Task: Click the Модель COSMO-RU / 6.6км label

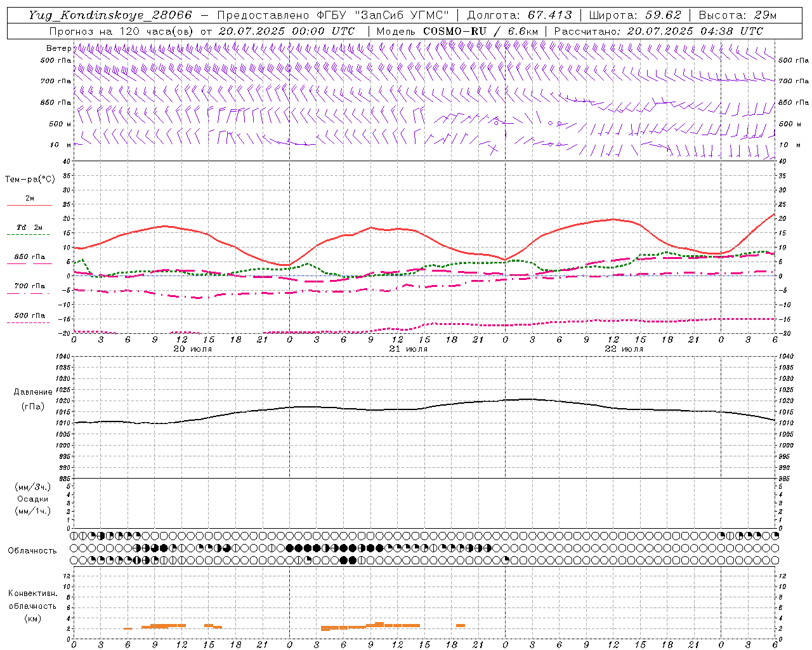Action: pyautogui.click(x=457, y=31)
